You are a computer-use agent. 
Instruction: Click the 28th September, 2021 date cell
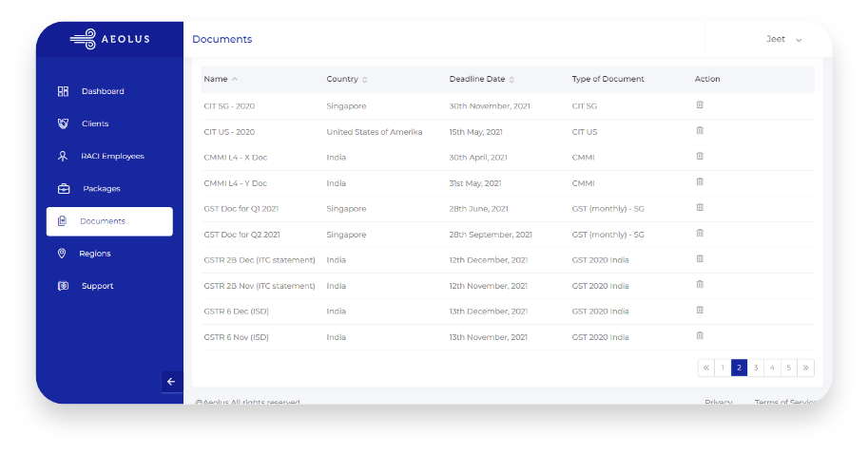point(491,235)
